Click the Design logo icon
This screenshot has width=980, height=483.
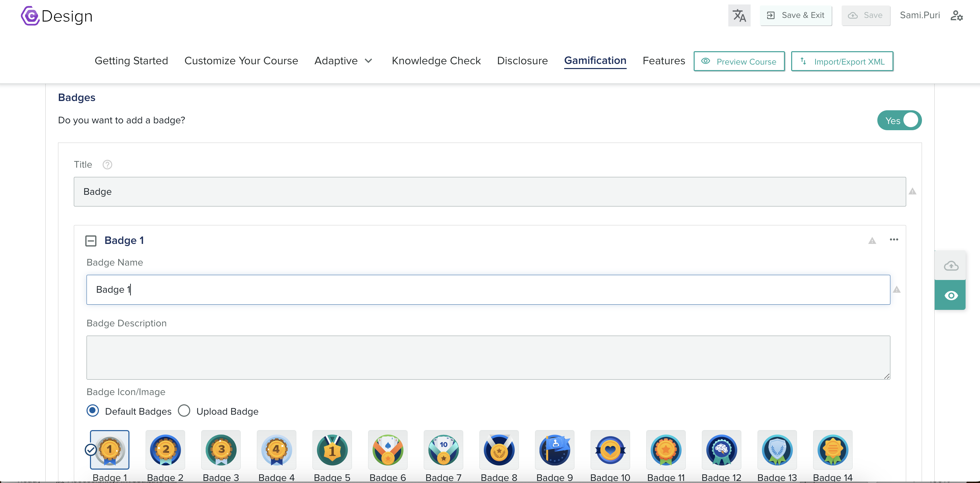click(x=30, y=16)
